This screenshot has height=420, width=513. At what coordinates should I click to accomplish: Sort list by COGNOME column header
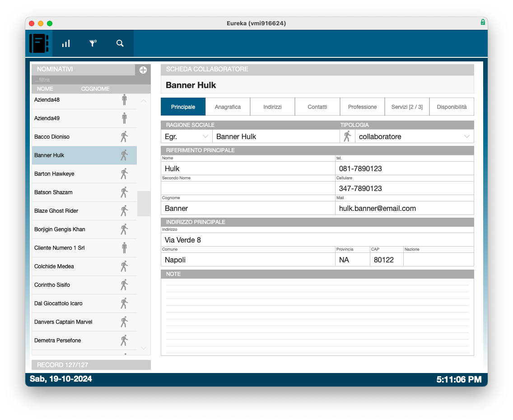(x=95, y=89)
